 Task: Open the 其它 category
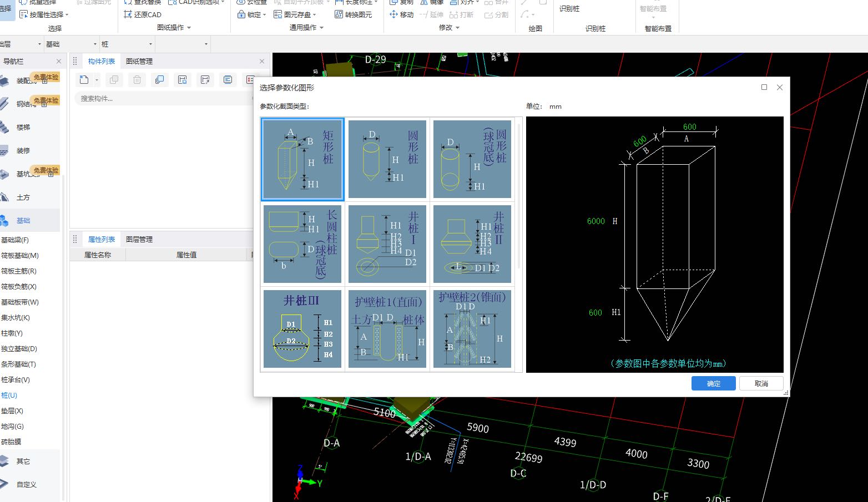30,461
